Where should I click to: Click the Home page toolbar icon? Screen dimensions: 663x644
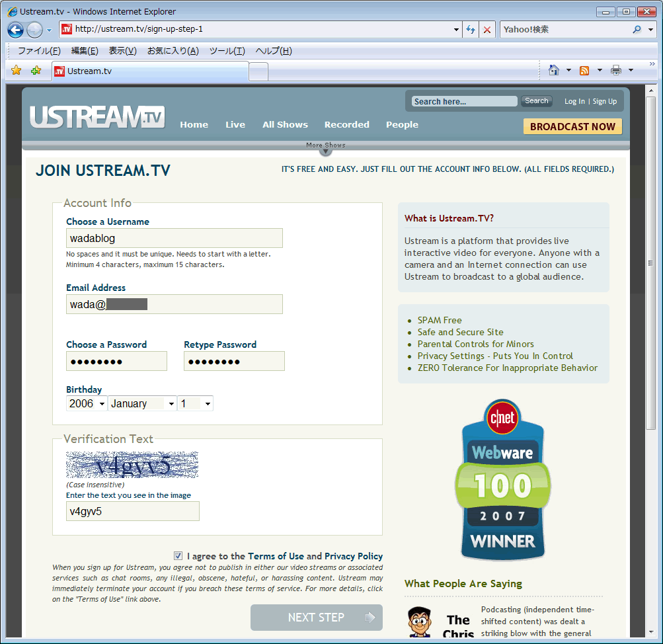[553, 71]
